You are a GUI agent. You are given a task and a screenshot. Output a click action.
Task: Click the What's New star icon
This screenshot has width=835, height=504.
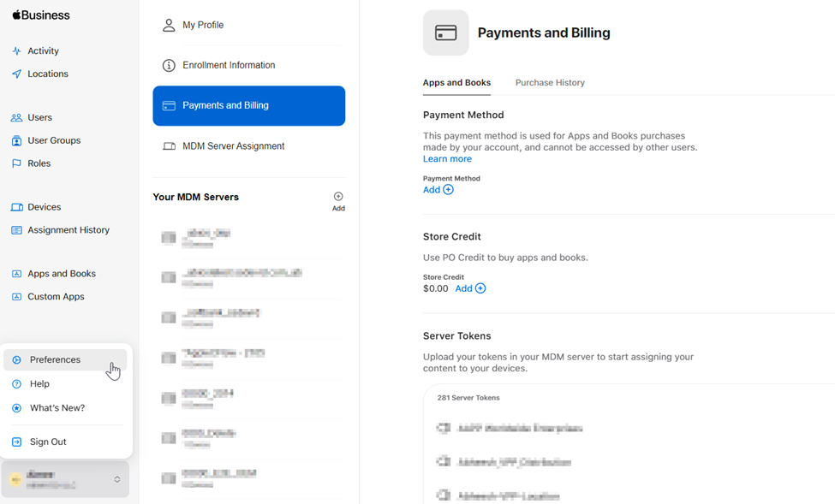(x=16, y=408)
